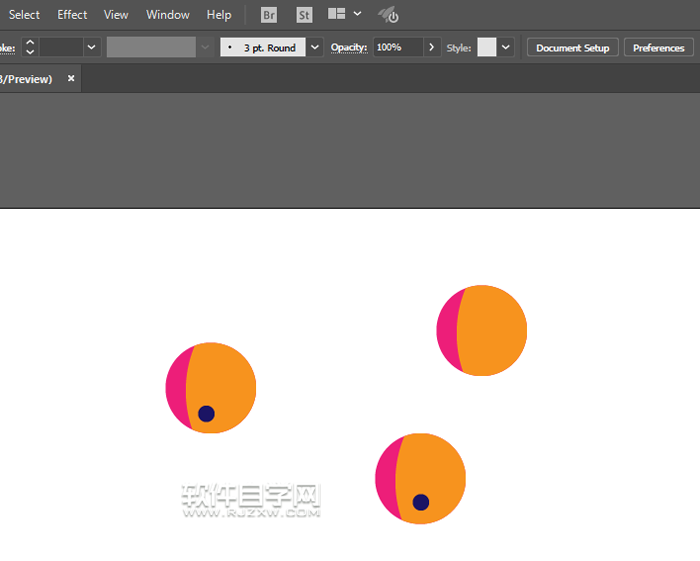Expand the stroke weight dropdown
The width and height of the screenshot is (700, 561).
92,47
